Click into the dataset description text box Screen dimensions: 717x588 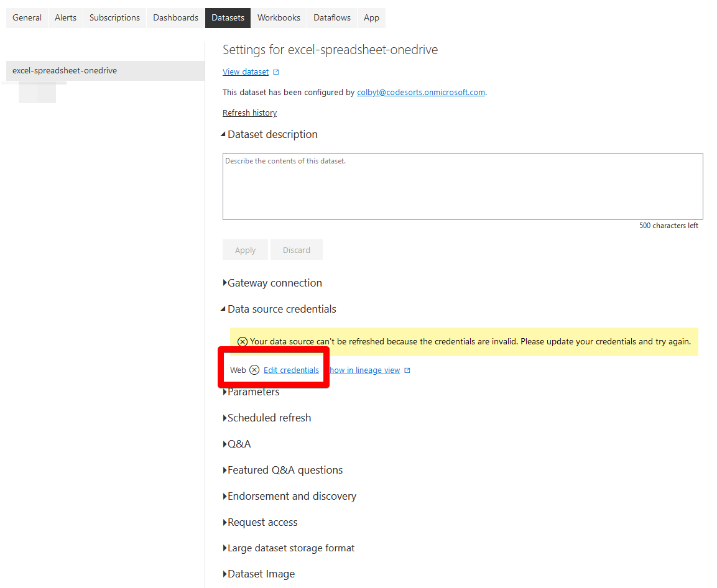coord(463,186)
